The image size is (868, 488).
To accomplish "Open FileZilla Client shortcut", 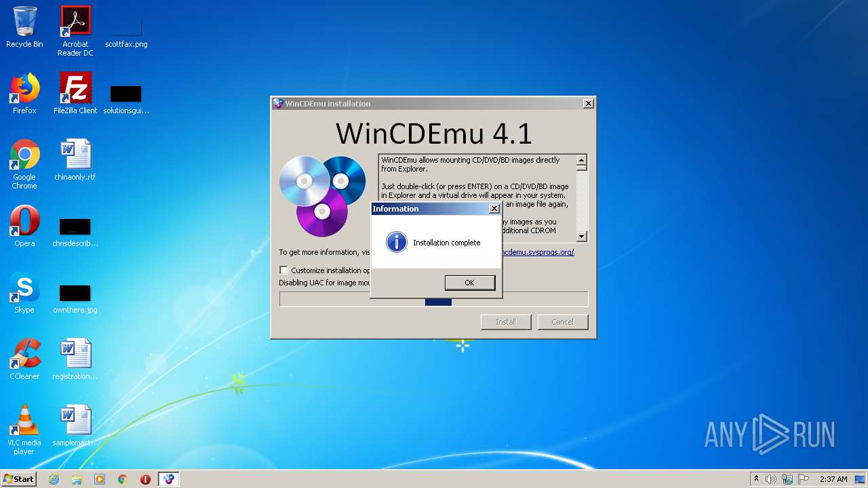I will pos(75,94).
